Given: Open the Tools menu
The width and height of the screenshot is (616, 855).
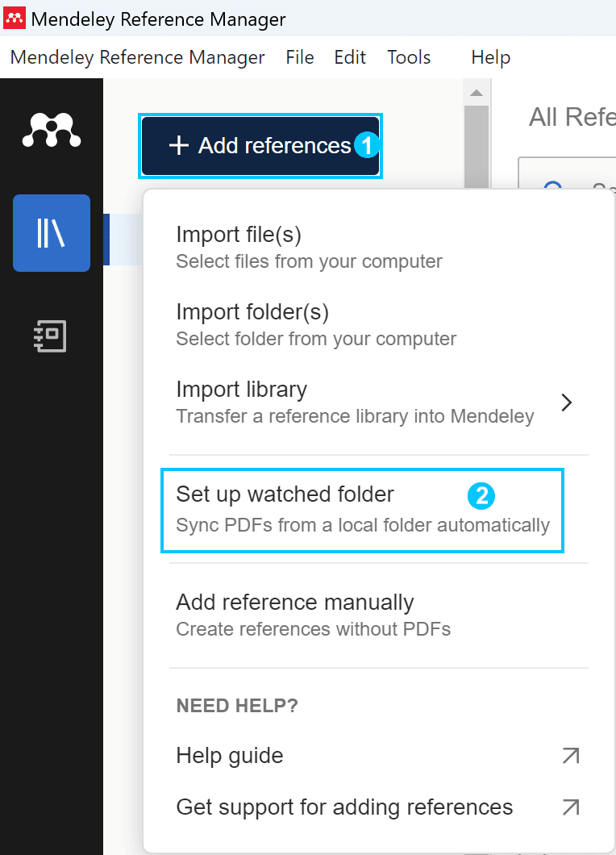Looking at the screenshot, I should click(x=409, y=57).
